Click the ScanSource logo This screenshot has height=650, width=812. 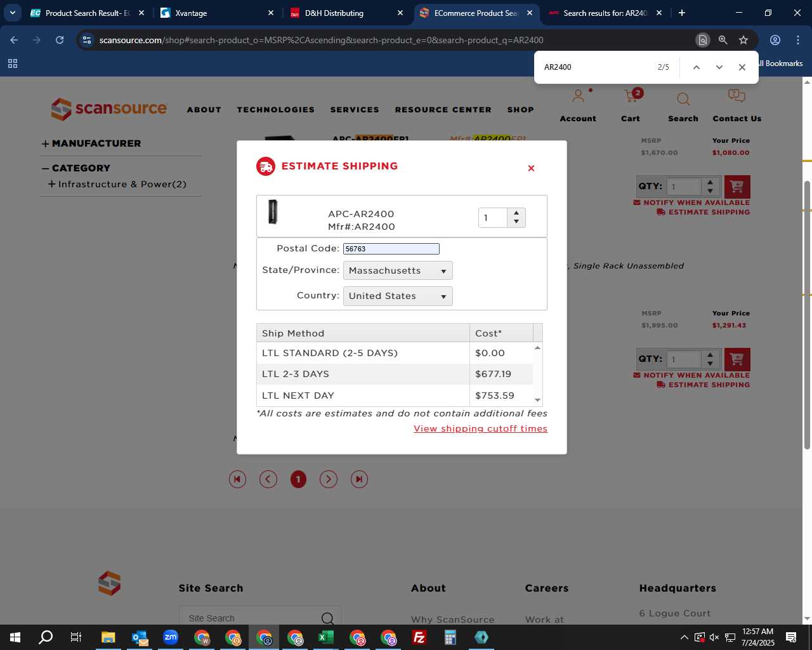click(109, 109)
